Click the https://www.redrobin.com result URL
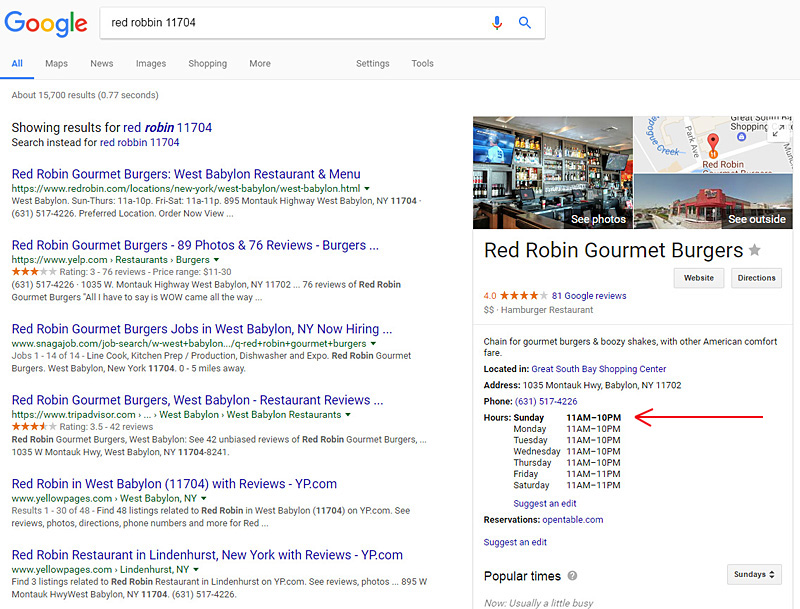The height and width of the screenshot is (609, 800). coord(186,188)
